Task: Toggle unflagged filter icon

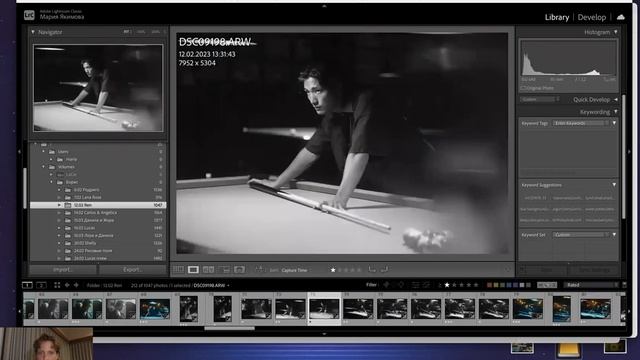Action: (401, 285)
